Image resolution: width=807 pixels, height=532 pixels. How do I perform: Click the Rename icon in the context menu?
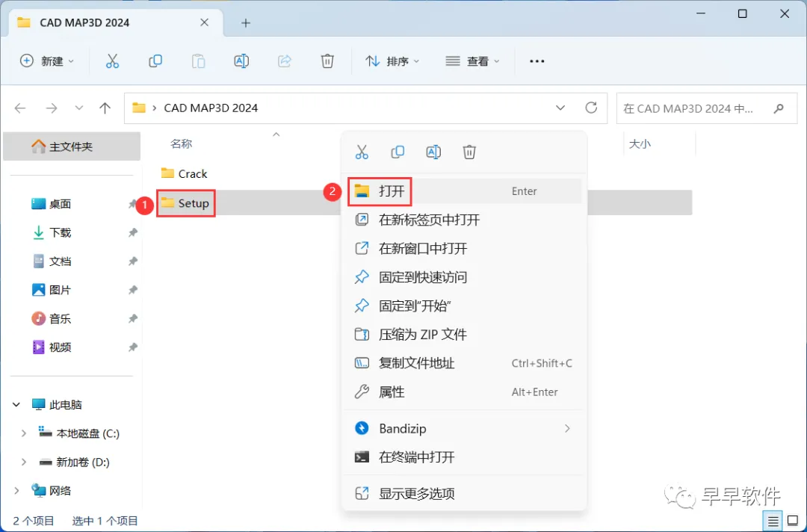click(433, 152)
